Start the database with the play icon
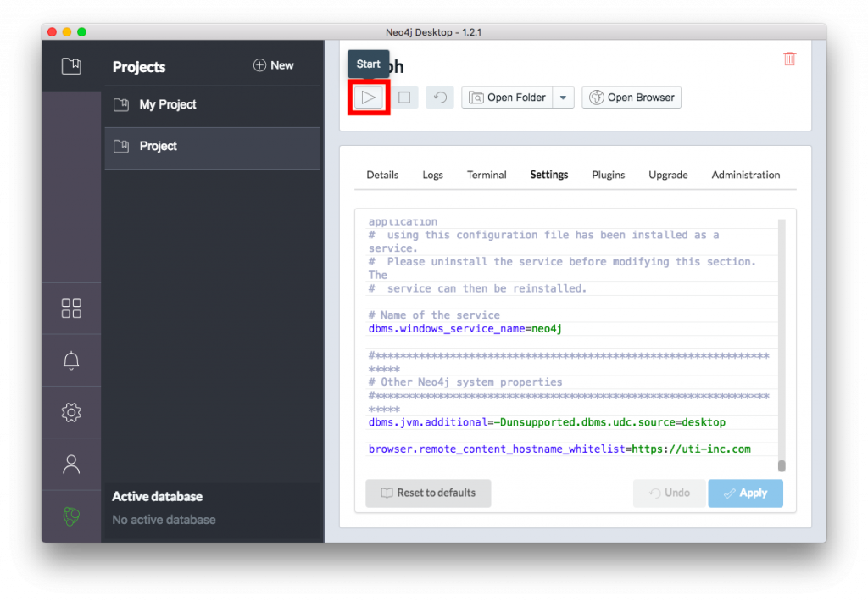The height and width of the screenshot is (602, 868). click(x=368, y=98)
